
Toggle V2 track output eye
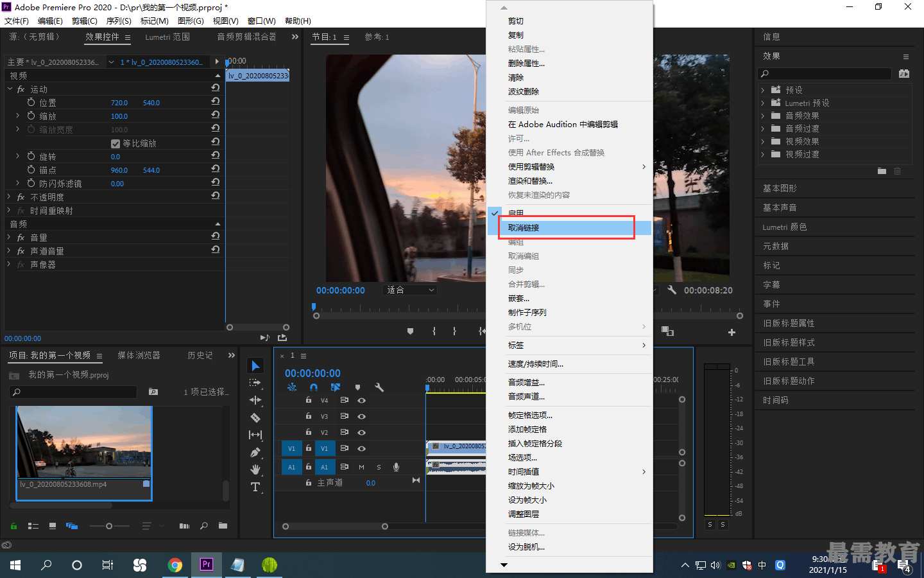[x=361, y=432]
